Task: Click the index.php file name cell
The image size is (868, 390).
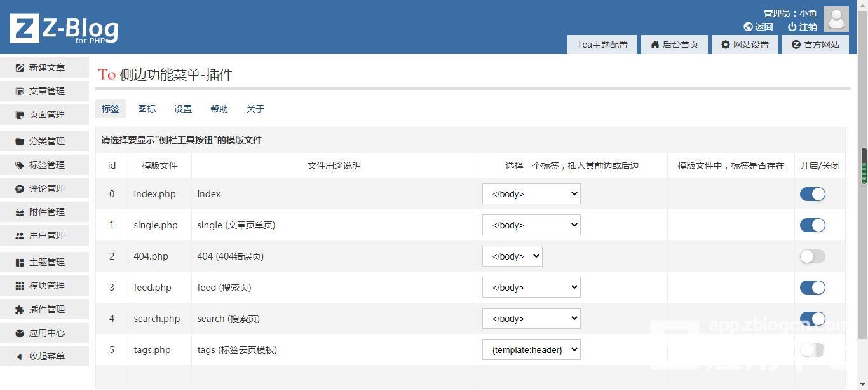Action: pos(159,194)
